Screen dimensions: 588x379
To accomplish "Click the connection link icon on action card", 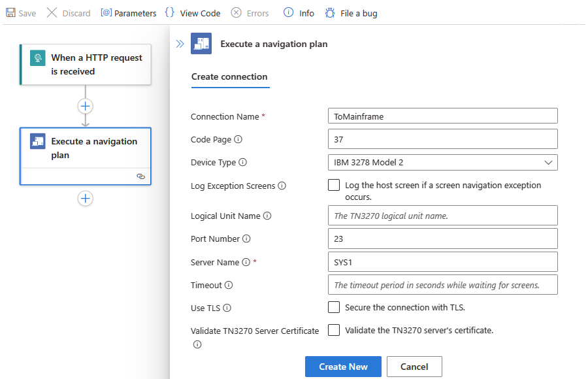I will 141,176.
